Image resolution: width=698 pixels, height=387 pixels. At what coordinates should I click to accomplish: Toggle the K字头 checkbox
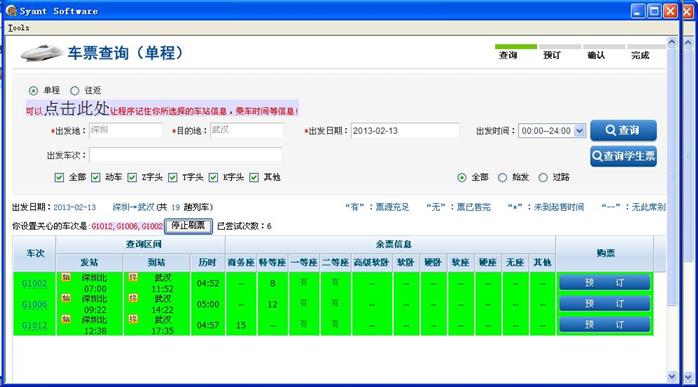pyautogui.click(x=214, y=177)
